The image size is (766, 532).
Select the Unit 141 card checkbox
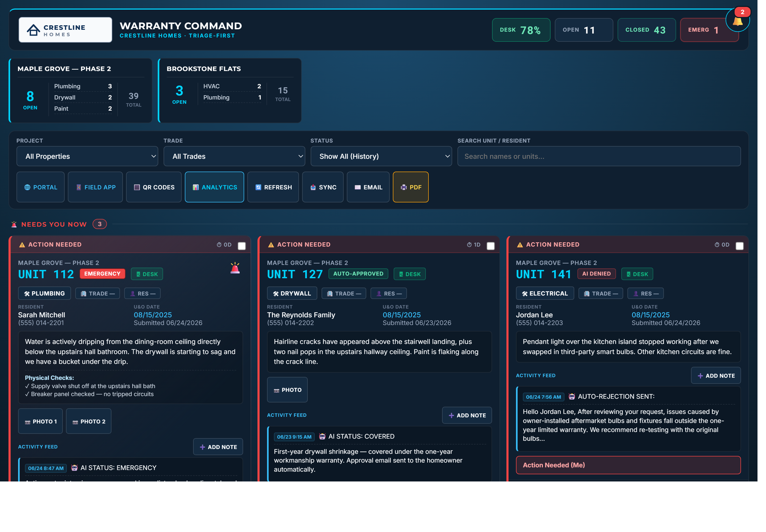click(739, 246)
